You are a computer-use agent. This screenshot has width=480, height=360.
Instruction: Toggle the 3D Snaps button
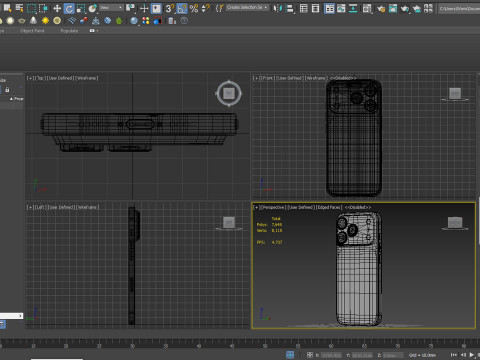tap(169, 8)
